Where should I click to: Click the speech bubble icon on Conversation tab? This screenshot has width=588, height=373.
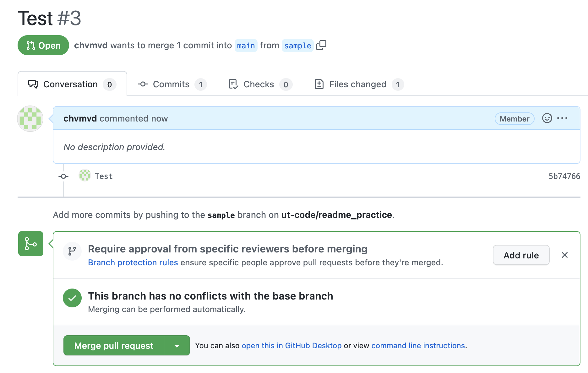pyautogui.click(x=33, y=84)
